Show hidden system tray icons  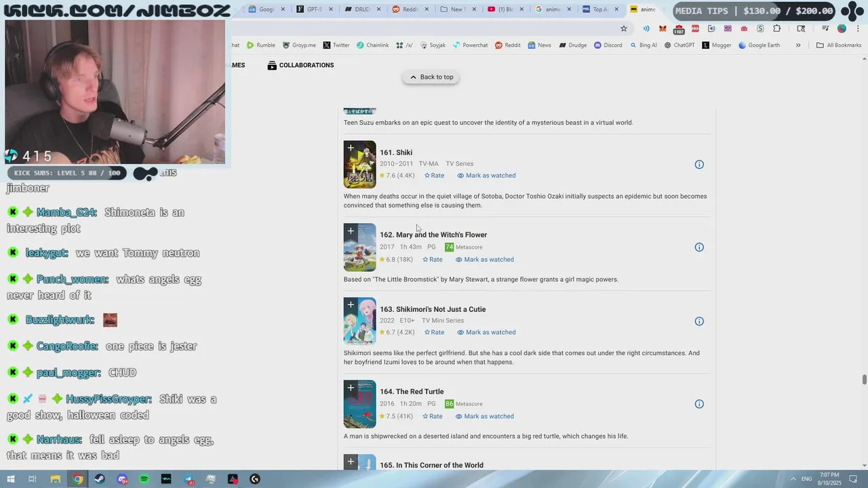tap(793, 479)
